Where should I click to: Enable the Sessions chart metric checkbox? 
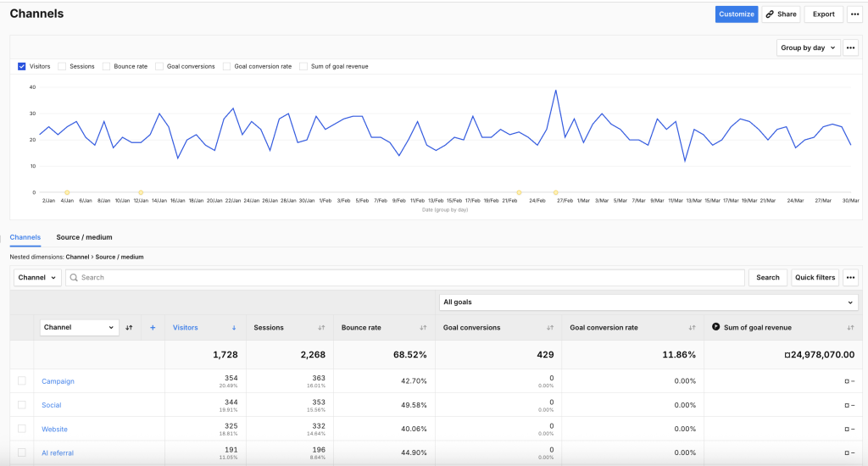(62, 66)
